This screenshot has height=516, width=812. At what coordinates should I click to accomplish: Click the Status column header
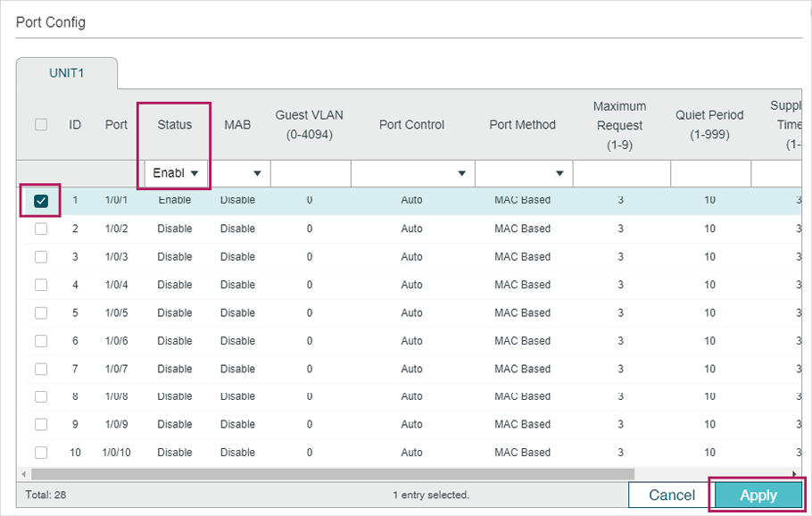(175, 125)
